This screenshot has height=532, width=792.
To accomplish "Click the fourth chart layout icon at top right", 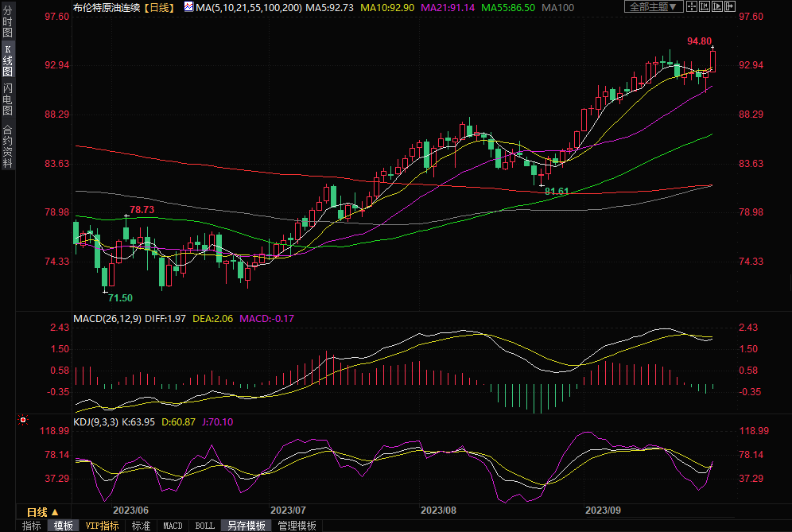I will tap(729, 7).
